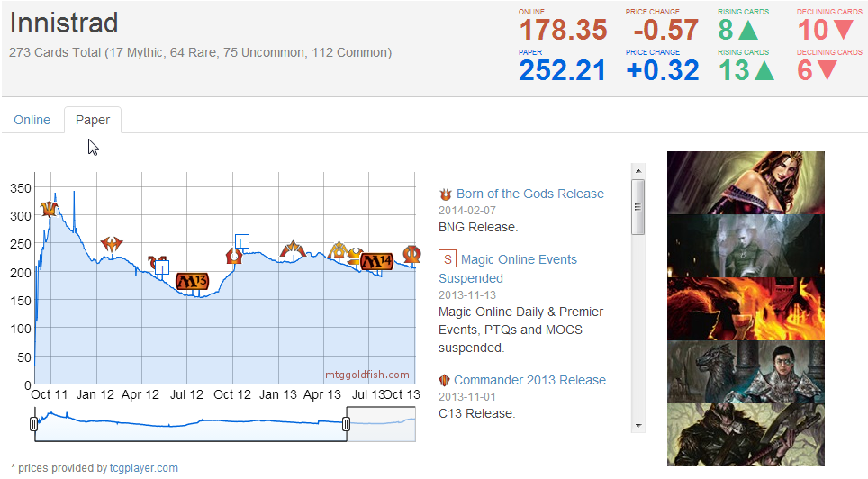Click the M13 set marker on the chart
The height and width of the screenshot is (479, 868).
[192, 281]
